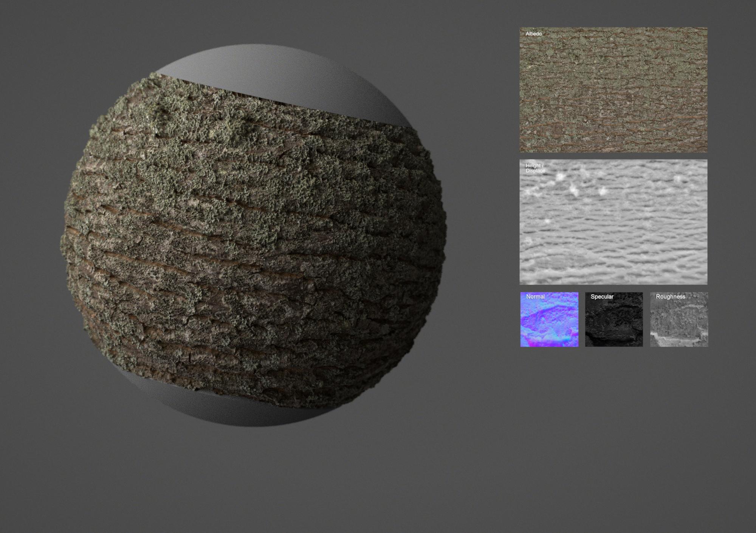Image resolution: width=756 pixels, height=533 pixels.
Task: Select the Specular map thumbnail
Action: (614, 319)
